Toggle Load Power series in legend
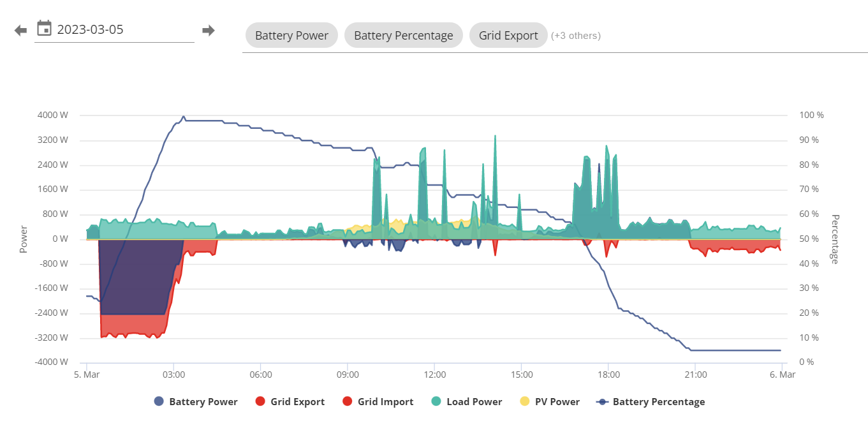868x423 pixels. [x=467, y=402]
